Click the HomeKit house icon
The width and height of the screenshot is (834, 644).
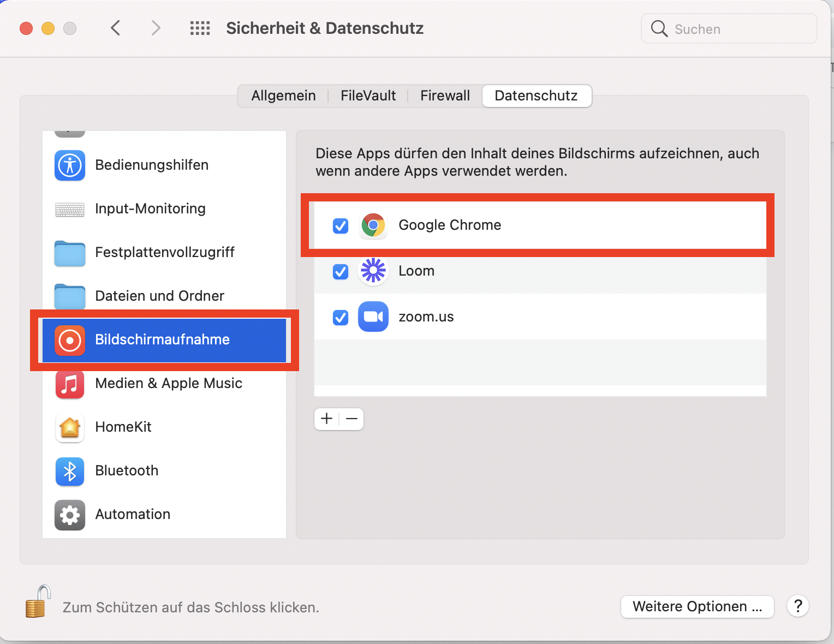70,428
